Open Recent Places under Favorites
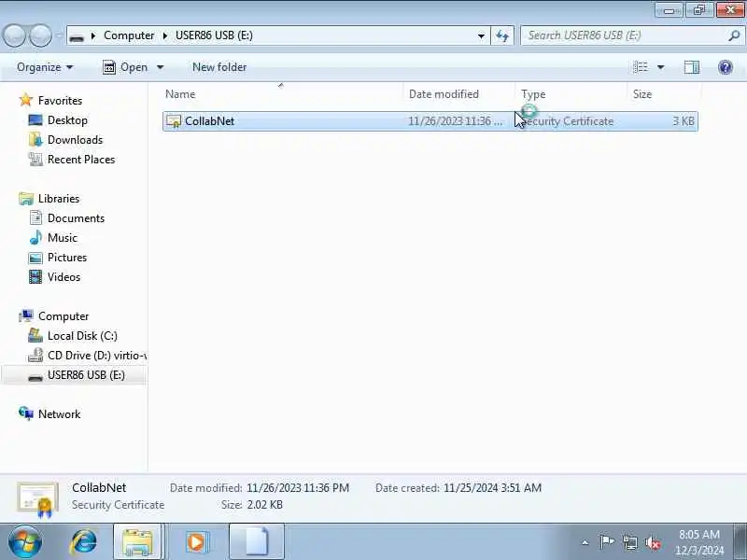The image size is (747, 560). 81,159
